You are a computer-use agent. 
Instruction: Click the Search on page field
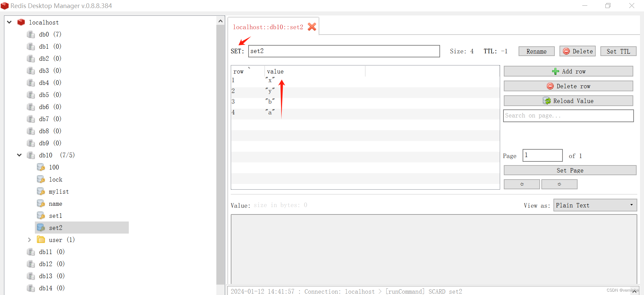tap(569, 116)
